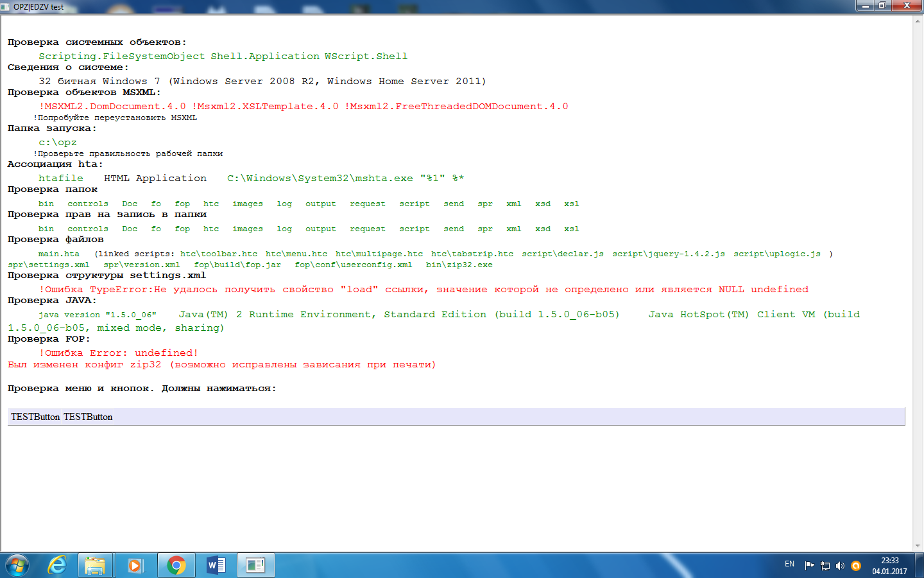Click the htc\multipage.htc file name
The width and height of the screenshot is (924, 578).
coord(379,254)
